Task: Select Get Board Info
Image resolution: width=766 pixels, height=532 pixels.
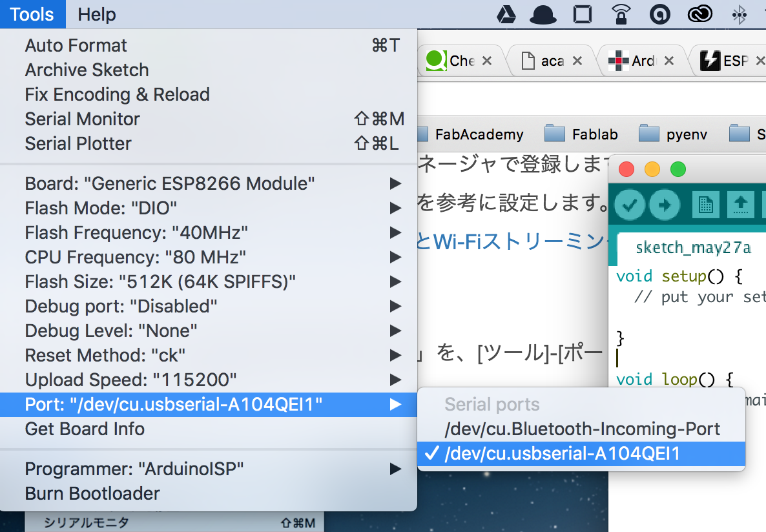Action: (209, 429)
